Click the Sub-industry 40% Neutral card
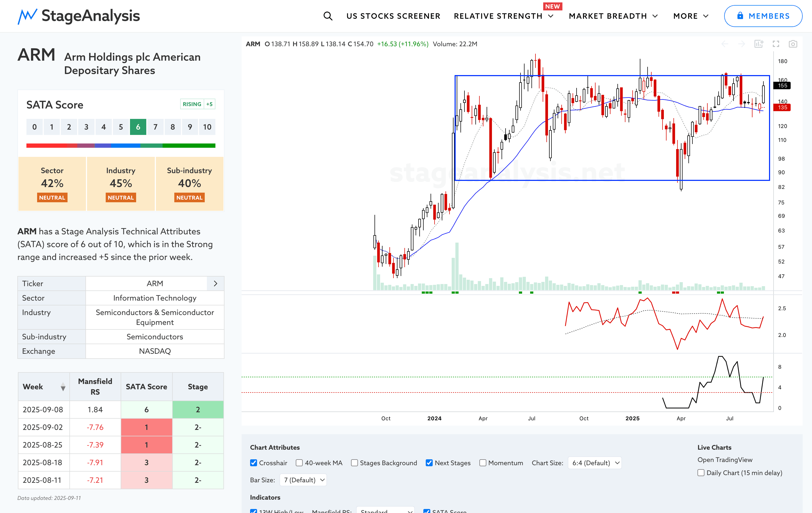 click(x=190, y=184)
